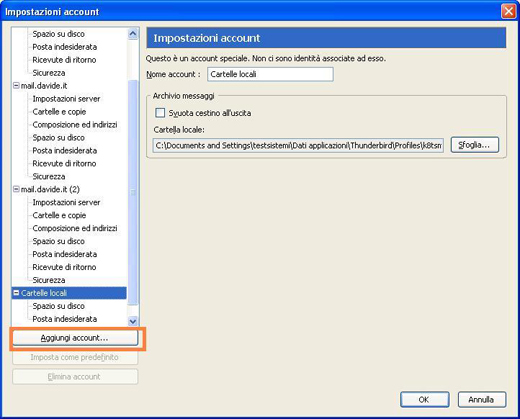
Task: Collapse the first mail.davide.it account tree
Action: (x=16, y=86)
